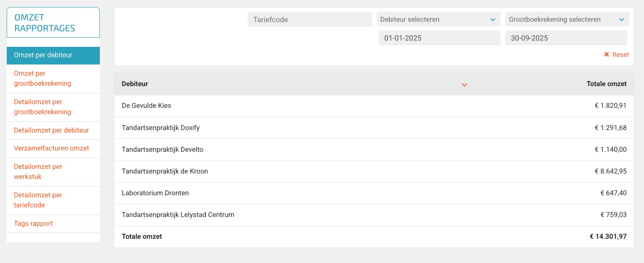Open the Debiteur selecteren dropdown
The width and height of the screenshot is (644, 263).
tap(438, 19)
